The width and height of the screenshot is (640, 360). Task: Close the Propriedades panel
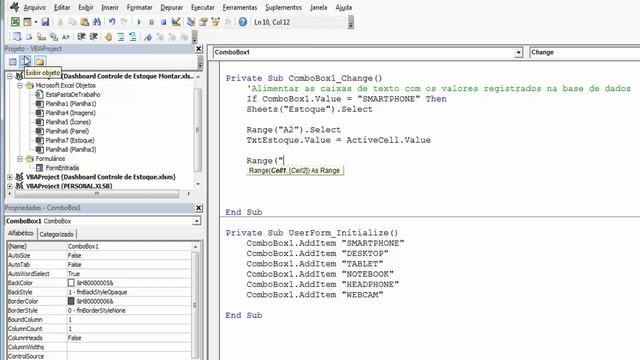pos(199,208)
